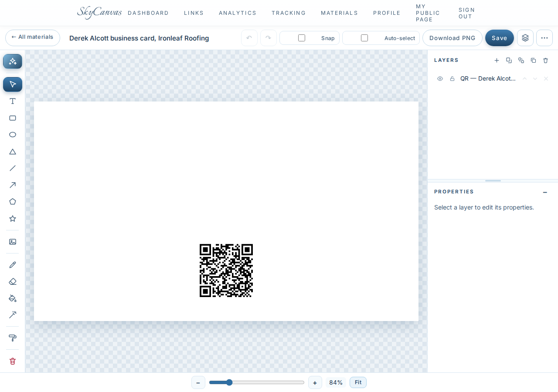Viewport: 558px width, 392px height.
Task: Move the QR layer up with chevron
Action: point(524,79)
